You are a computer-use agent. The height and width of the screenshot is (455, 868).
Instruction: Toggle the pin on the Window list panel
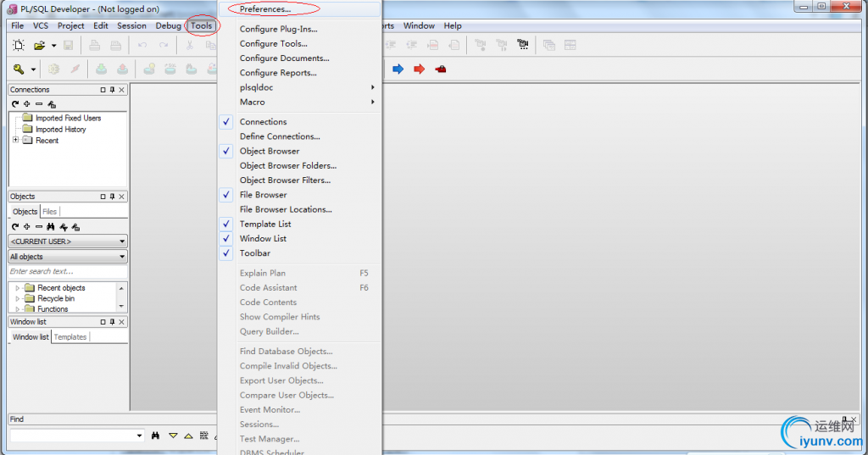[x=113, y=322]
